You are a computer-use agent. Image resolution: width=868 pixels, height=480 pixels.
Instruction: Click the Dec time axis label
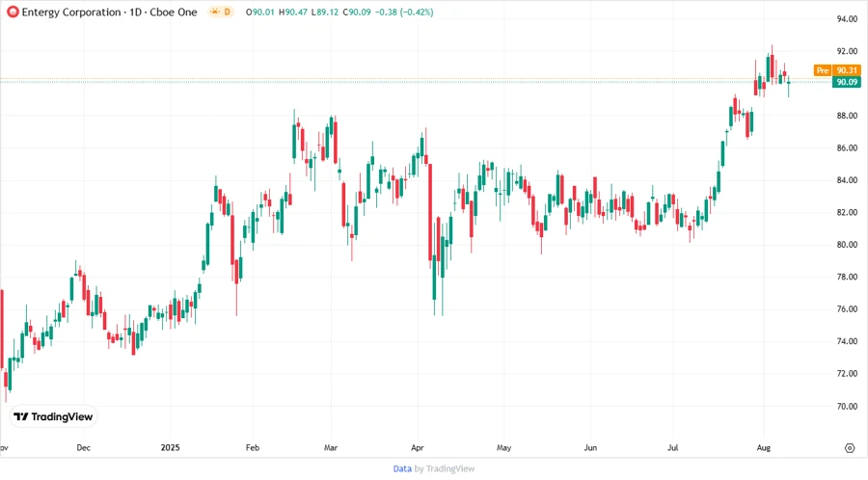(84, 447)
